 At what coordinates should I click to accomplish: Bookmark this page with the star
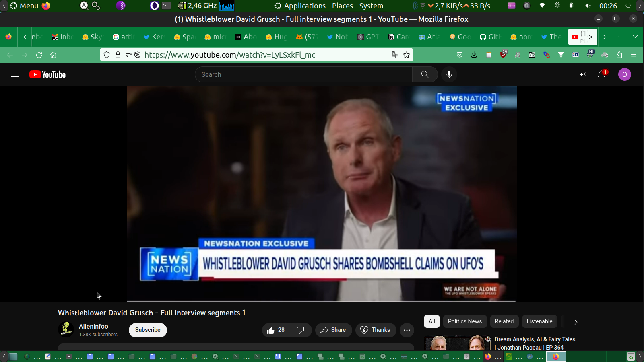pyautogui.click(x=407, y=55)
